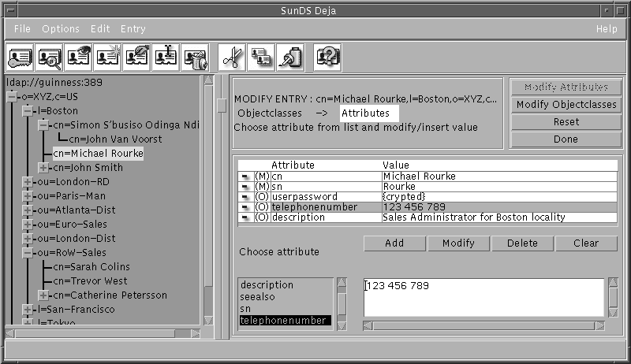Click the minus icon on the telephonenumber row

[245, 207]
